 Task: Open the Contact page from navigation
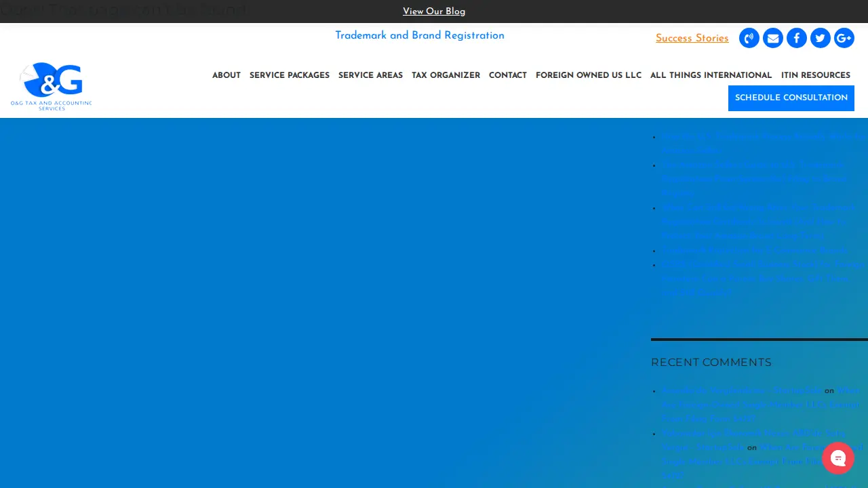[508, 75]
